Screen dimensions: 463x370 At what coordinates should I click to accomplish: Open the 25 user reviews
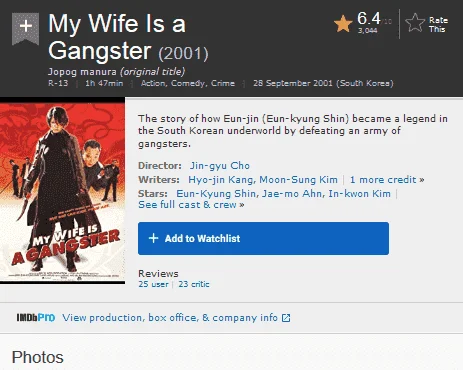coord(153,284)
